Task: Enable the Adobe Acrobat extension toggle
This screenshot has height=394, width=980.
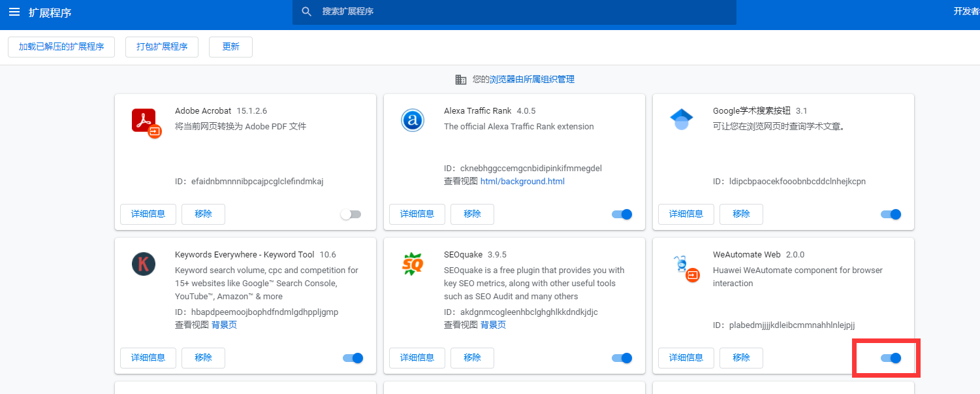Action: [x=351, y=214]
